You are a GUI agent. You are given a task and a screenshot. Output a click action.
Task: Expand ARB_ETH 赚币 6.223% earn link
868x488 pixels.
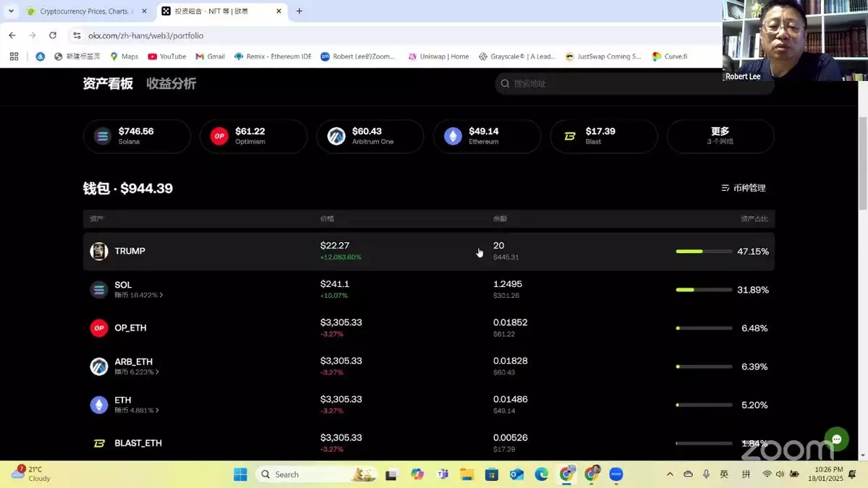pyautogui.click(x=137, y=372)
